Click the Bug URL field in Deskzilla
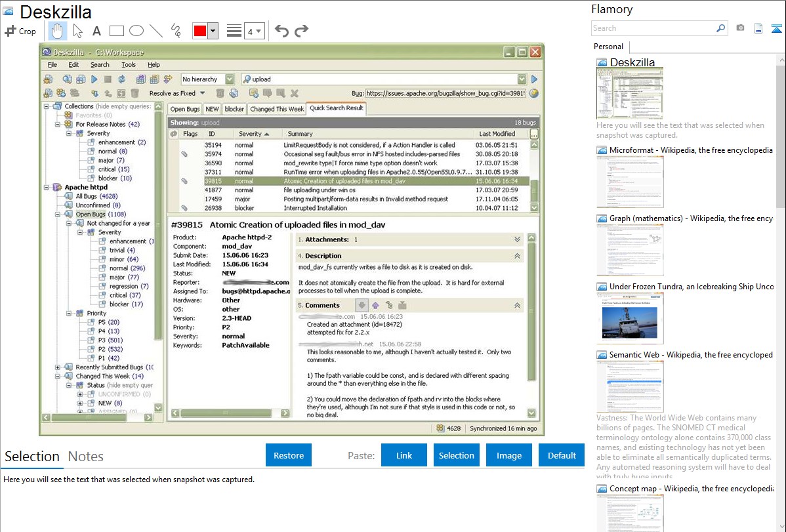Screen dimensions: 786x532 445,93
